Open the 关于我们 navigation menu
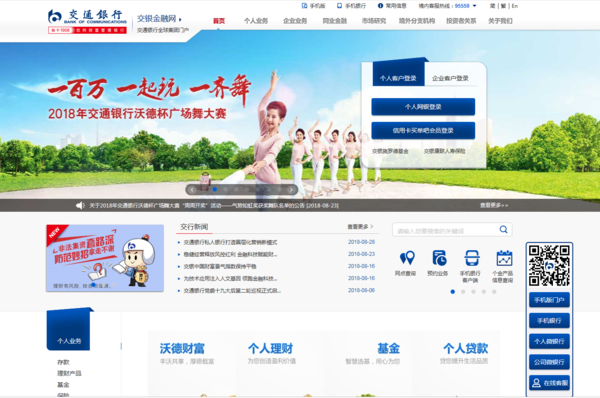Image resolution: width=600 pixels, height=398 pixels. pos(500,21)
